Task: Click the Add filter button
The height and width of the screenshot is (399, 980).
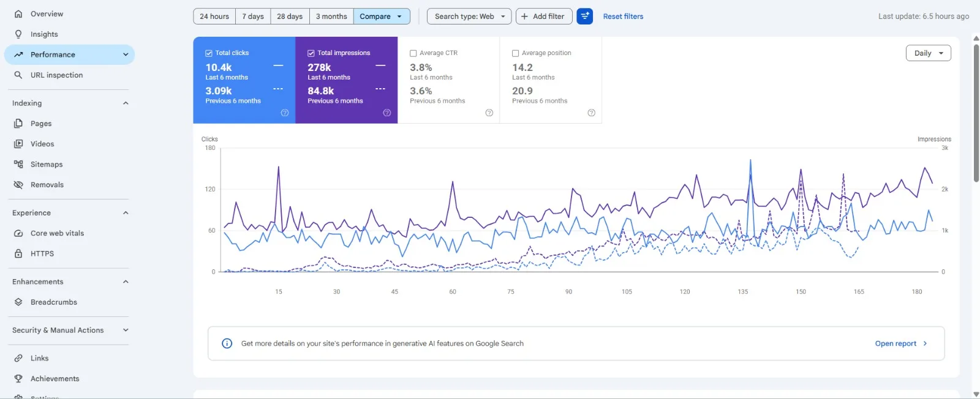Action: coord(544,16)
